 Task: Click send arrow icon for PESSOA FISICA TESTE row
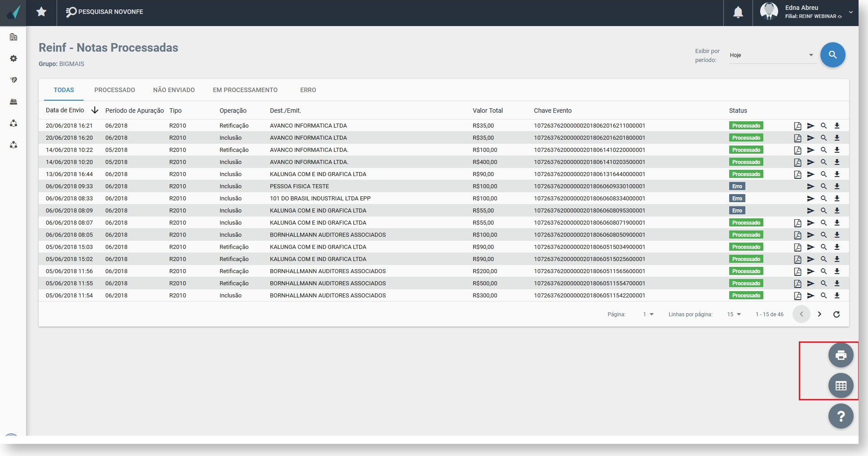click(810, 186)
